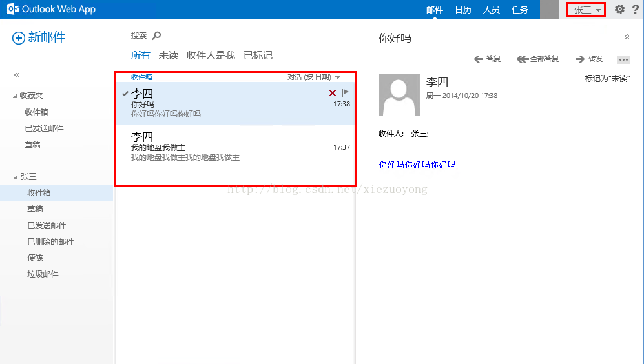Screen dimensions: 644x364
Task: Click the 收件箱 heading in message list
Action: point(141,77)
